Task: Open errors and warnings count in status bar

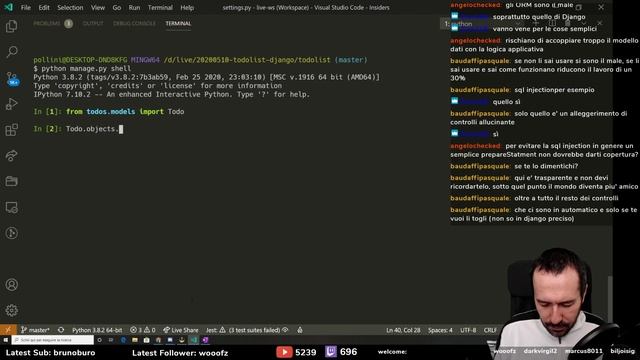Action: [x=142, y=330]
